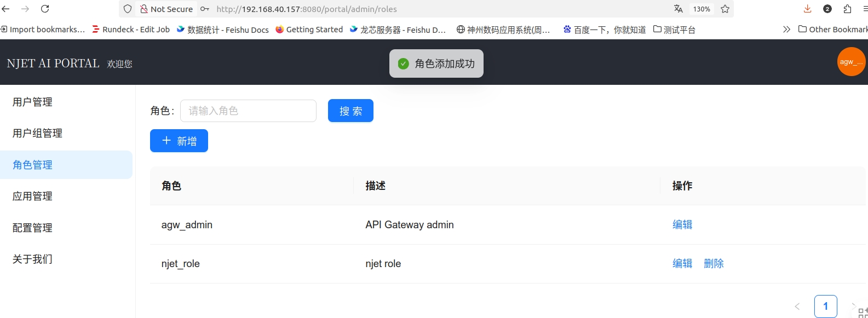
Task: Expand the bookmarks overflow chevron
Action: tap(786, 30)
